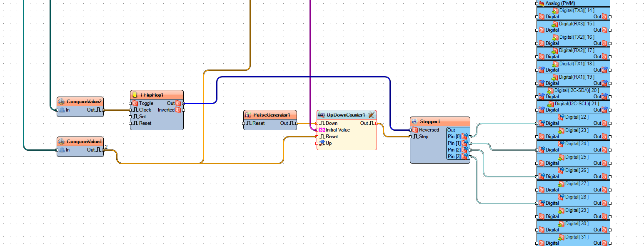644x246 pixels.
Task: Click the Digital(RX3)[ 15 ] label
Action: click(577, 24)
